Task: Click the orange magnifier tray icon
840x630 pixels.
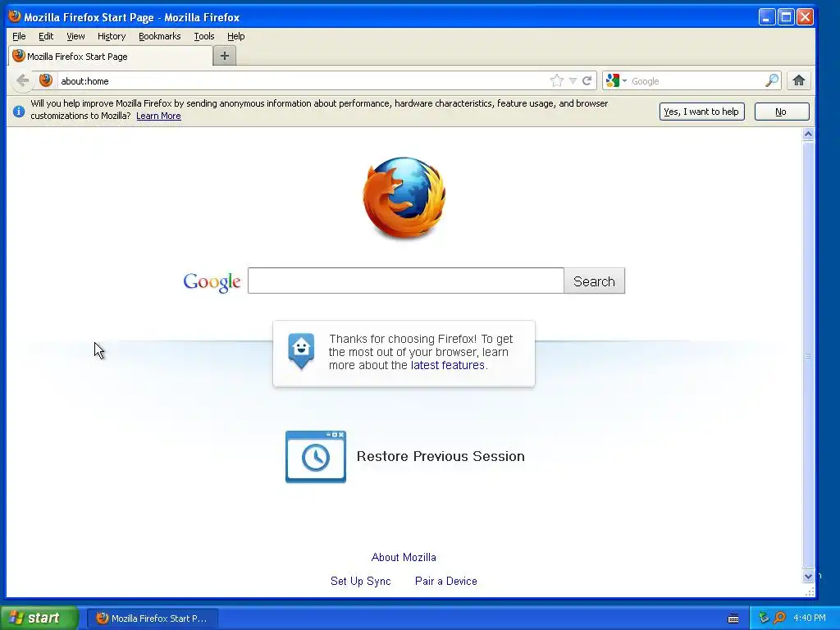Action: 779,619
